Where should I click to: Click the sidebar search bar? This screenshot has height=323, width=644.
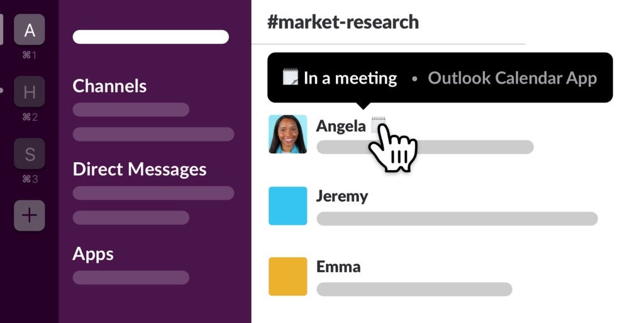(151, 37)
